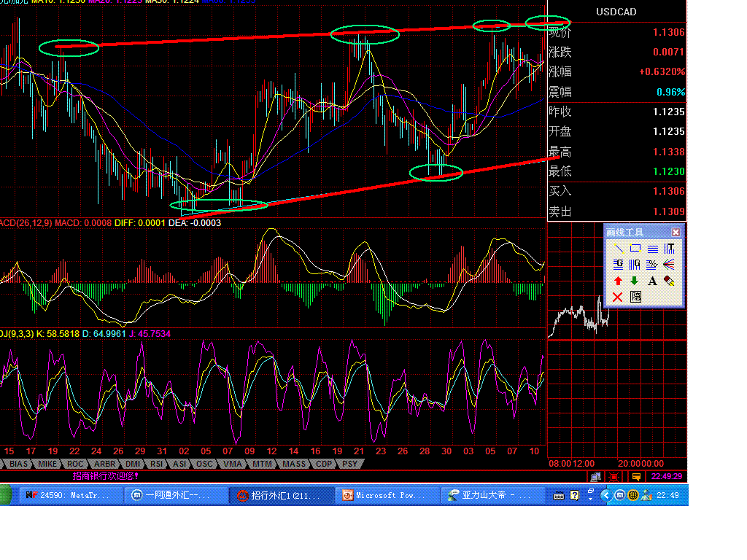This screenshot has width=747, height=560.
Task: Click the orange message notification icon
Action: pos(636,476)
